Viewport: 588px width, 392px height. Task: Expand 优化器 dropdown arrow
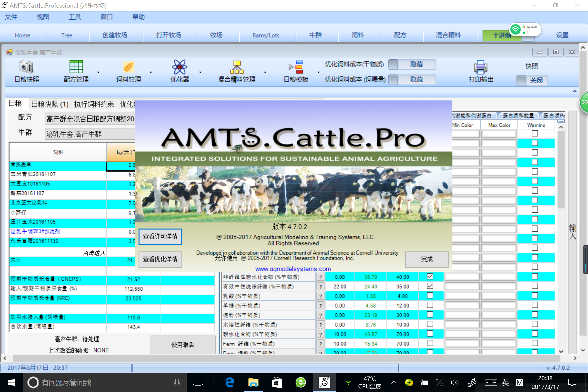pos(200,72)
